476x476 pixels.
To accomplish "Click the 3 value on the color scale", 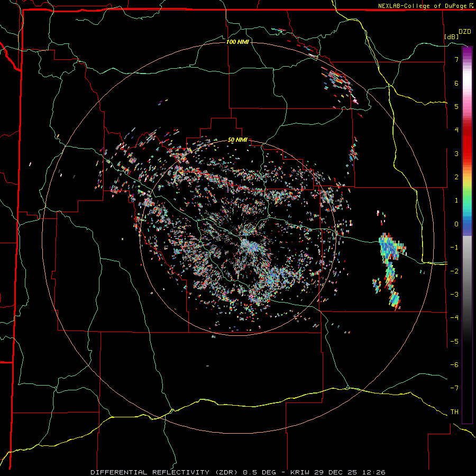I will tap(456, 153).
